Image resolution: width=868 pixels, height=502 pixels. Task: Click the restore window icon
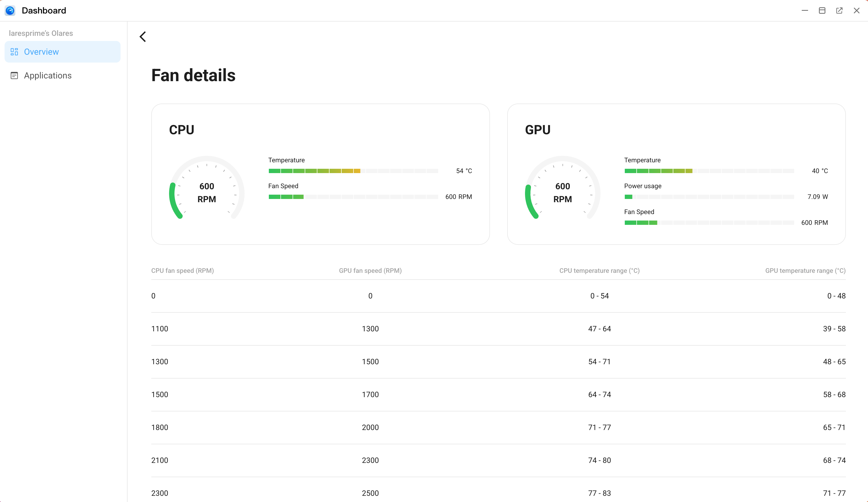pyautogui.click(x=822, y=10)
